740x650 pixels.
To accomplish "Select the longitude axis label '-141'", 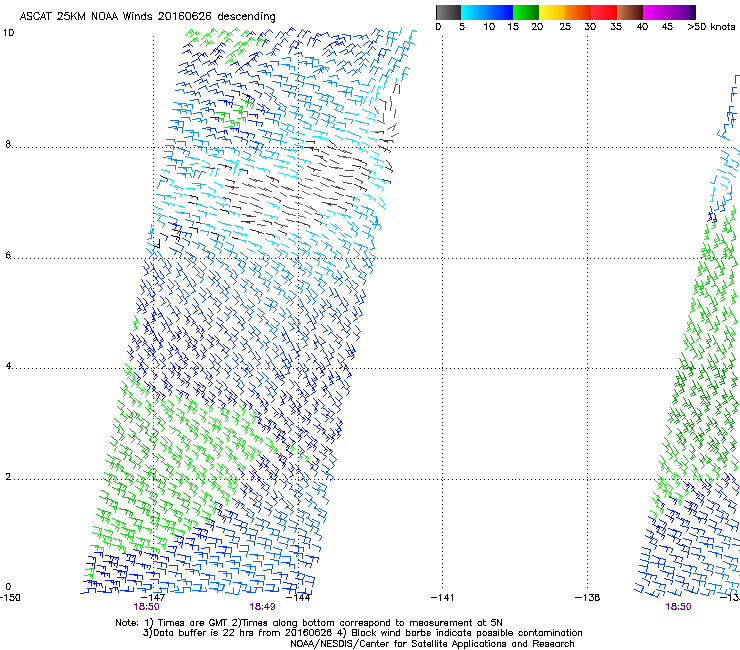I will 443,598.
